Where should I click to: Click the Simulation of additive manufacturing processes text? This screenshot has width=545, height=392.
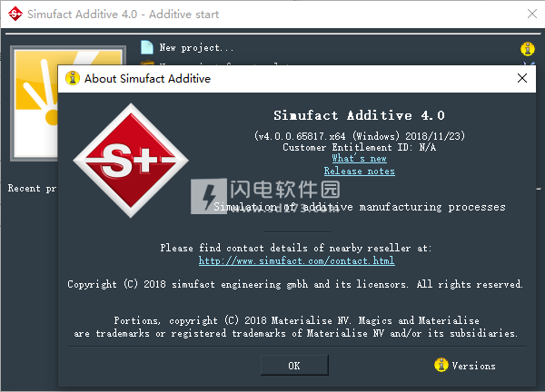(360, 207)
